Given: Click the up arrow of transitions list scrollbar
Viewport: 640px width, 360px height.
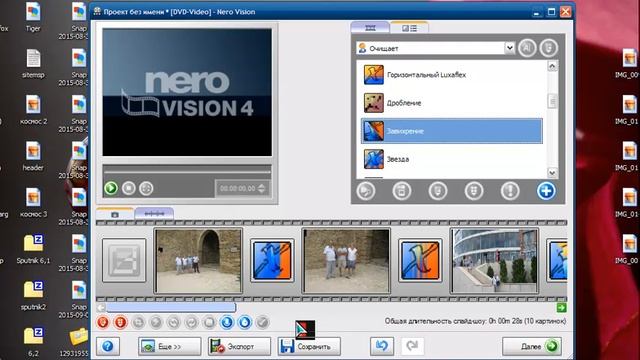Looking at the screenshot, I should [x=552, y=66].
